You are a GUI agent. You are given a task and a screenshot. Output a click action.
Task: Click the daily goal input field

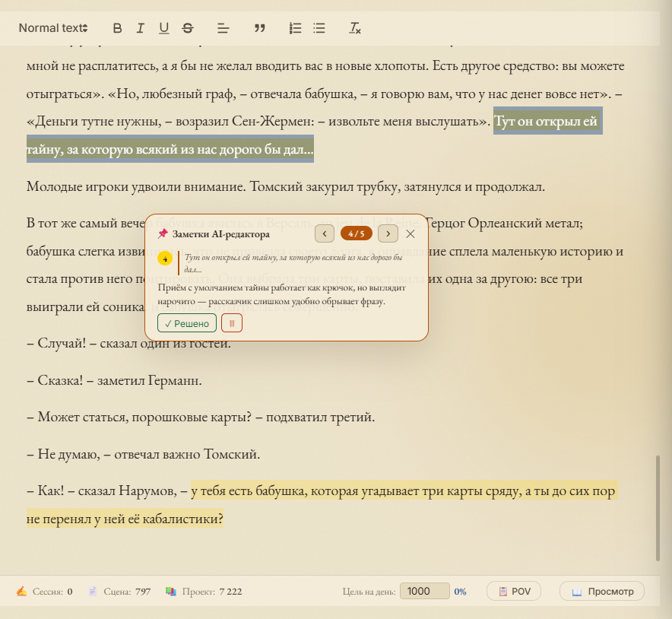click(x=424, y=591)
